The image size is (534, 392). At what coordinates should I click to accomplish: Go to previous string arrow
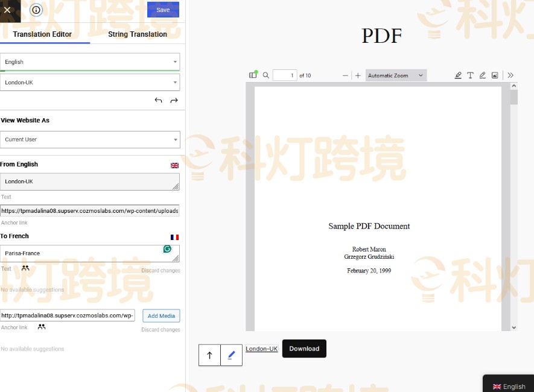coord(158,100)
